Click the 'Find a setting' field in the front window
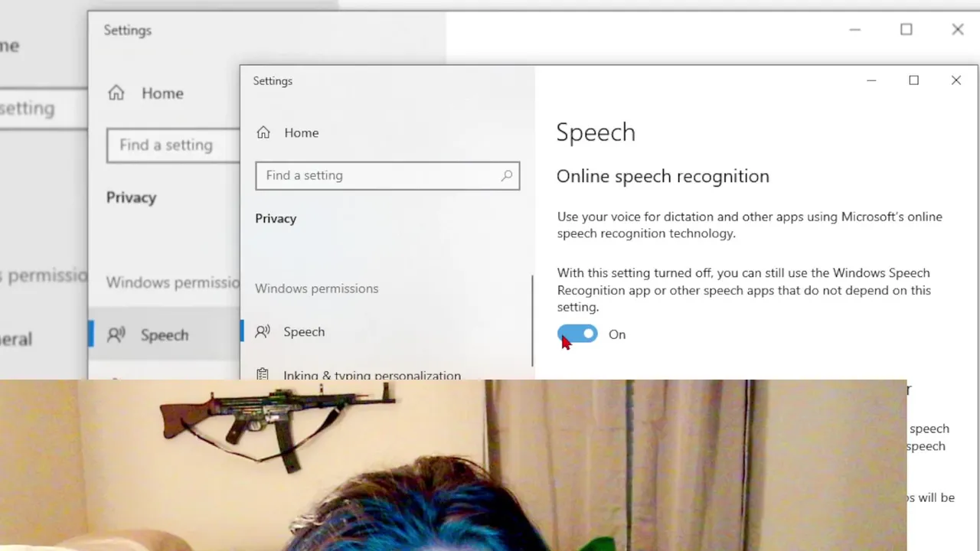980x551 pixels. [x=387, y=175]
